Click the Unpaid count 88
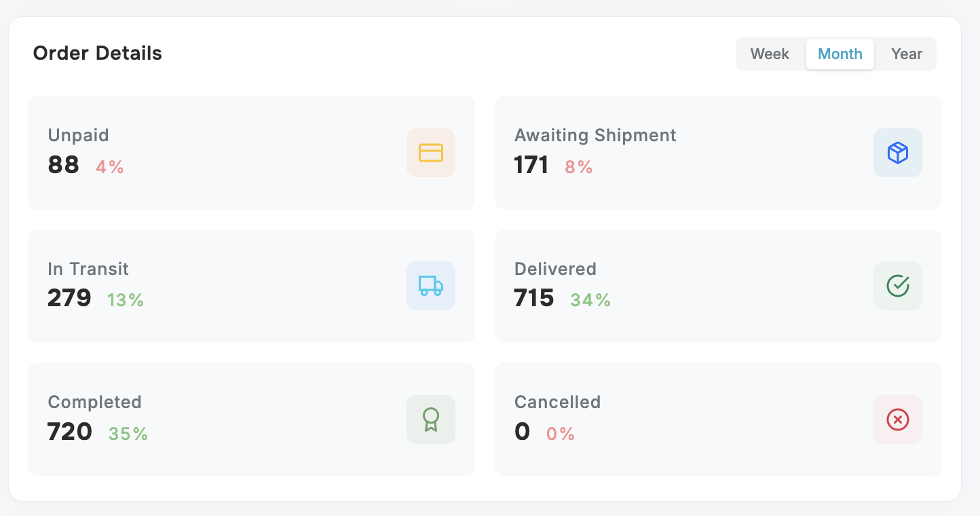This screenshot has width=980, height=516. (x=64, y=165)
